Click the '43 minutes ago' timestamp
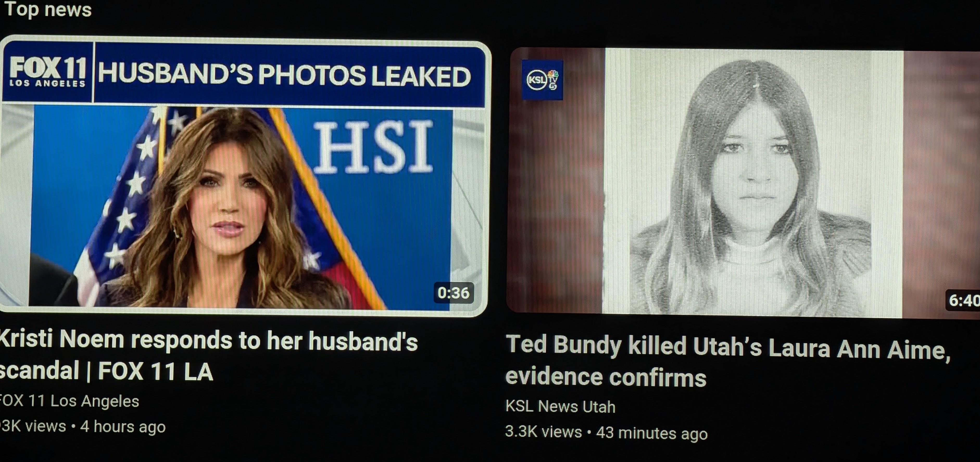The height and width of the screenshot is (462, 980). (652, 433)
